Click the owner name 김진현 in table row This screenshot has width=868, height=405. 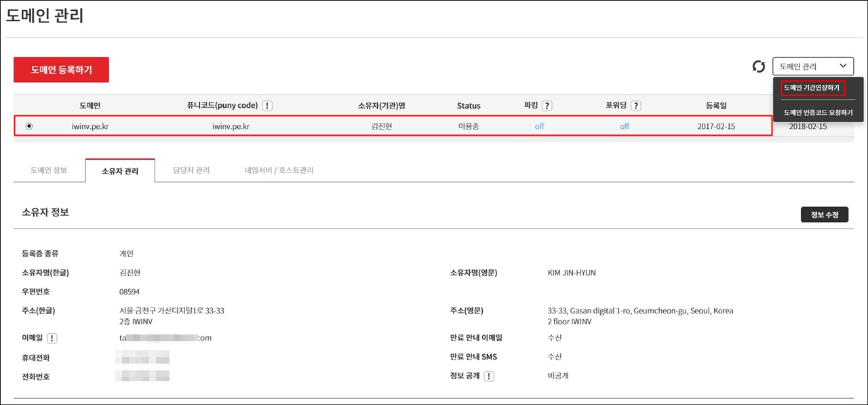pos(383,126)
